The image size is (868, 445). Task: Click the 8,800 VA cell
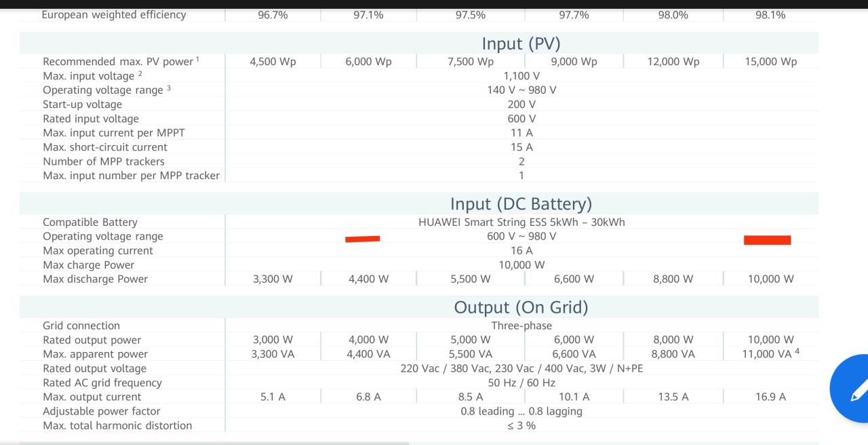673,354
